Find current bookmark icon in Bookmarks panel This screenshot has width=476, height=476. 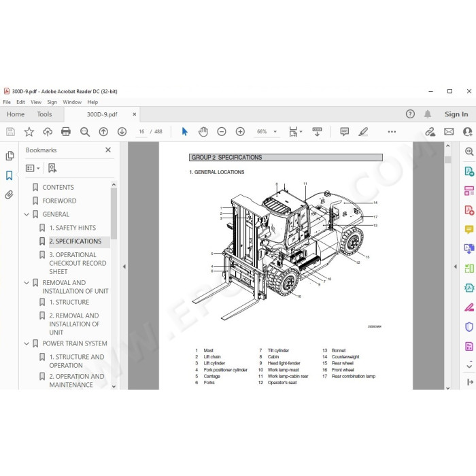coord(52,168)
